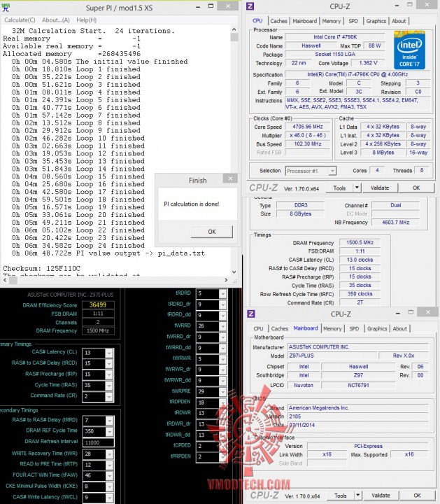Click Specification field for i7-4790K
Screen dimensions: 440x504
pyautogui.click(x=357, y=74)
